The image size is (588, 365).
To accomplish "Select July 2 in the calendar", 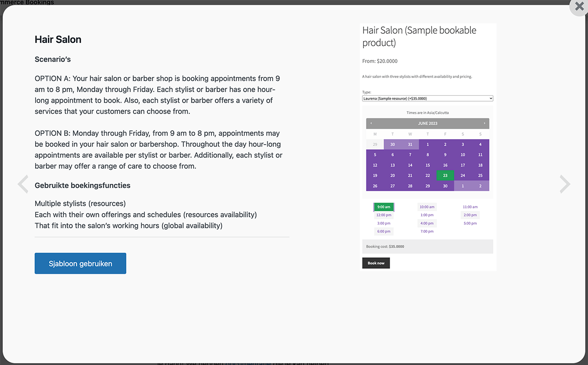I will (x=480, y=186).
